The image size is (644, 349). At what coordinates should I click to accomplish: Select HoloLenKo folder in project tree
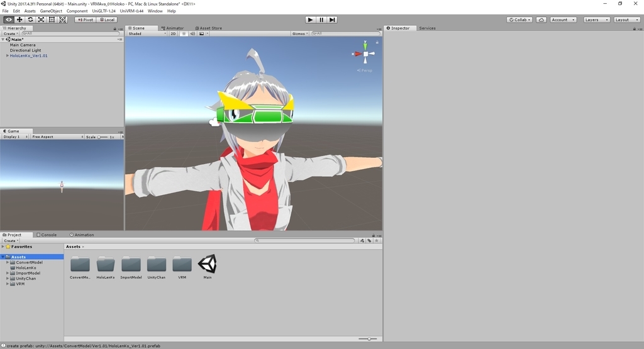coord(26,268)
